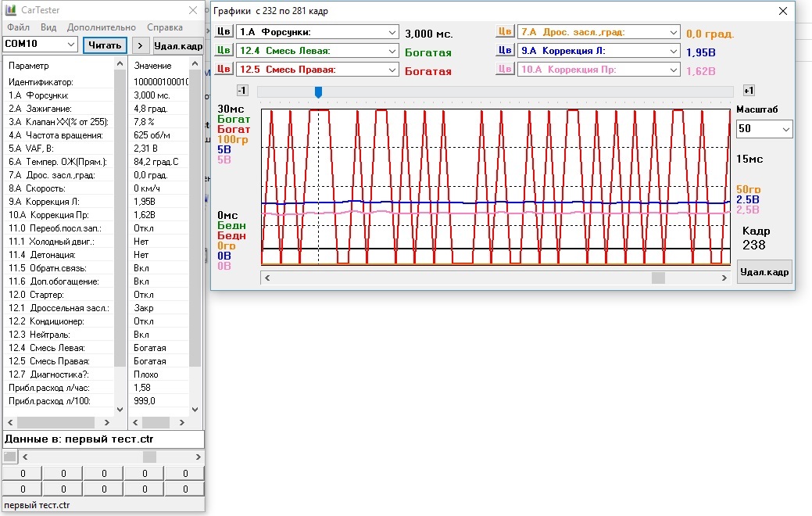
Task: Expand the 1.A Форсунки channel dropdown
Action: [392, 32]
